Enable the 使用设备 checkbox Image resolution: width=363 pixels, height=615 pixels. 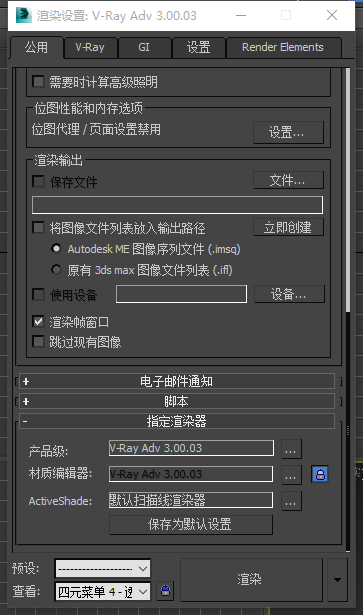(x=38, y=294)
